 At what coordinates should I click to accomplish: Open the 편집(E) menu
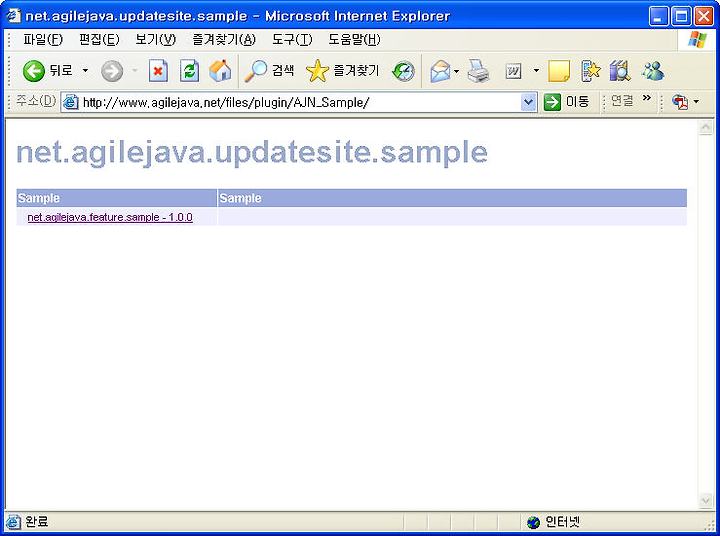coord(99,40)
